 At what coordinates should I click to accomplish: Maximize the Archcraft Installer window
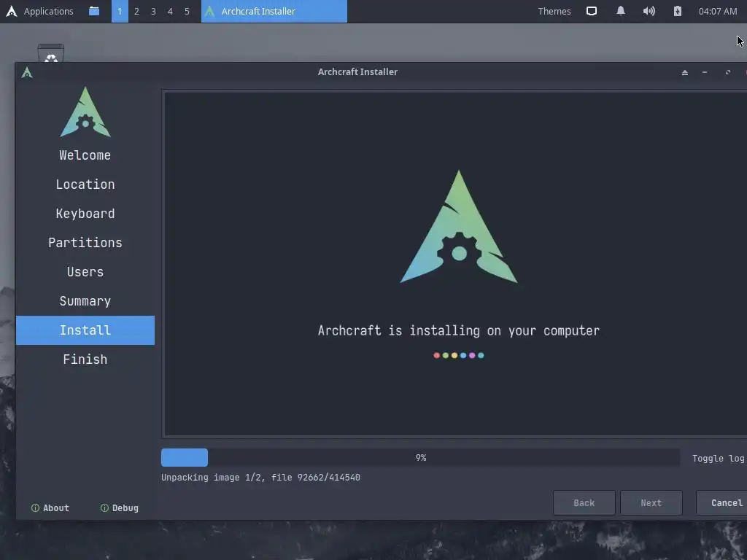(x=727, y=72)
